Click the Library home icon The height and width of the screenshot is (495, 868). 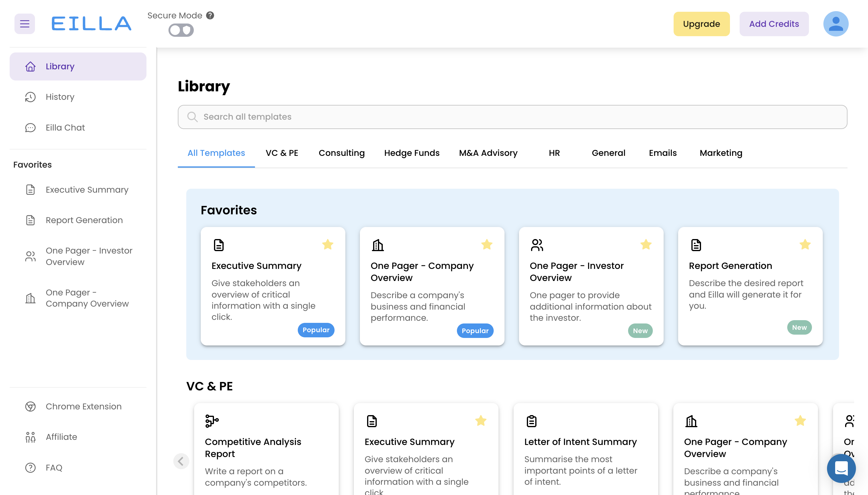[30, 66]
